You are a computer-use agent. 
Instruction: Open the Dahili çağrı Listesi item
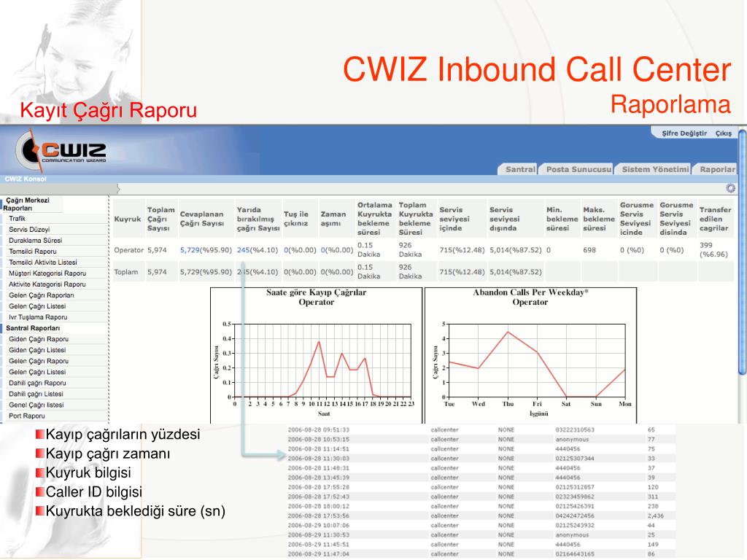[x=36, y=394]
